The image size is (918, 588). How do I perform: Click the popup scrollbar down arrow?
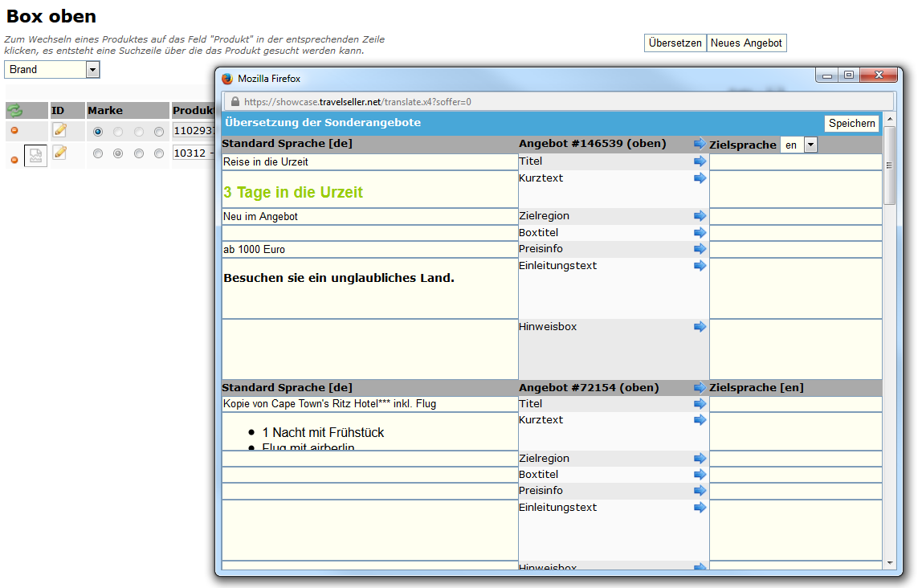point(889,562)
